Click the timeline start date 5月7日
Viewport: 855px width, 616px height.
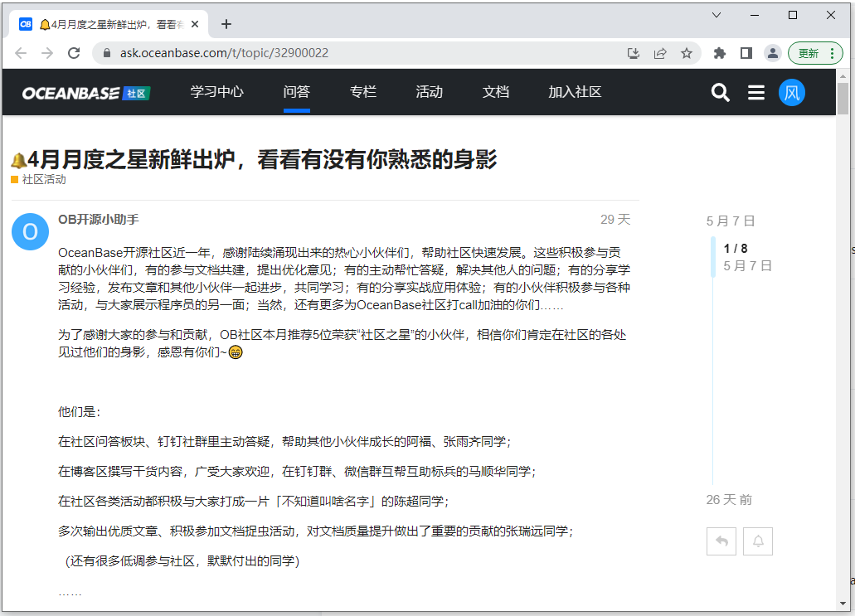[731, 221]
